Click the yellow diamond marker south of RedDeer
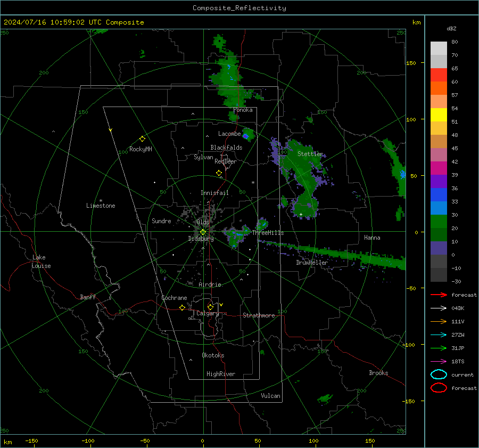The width and height of the screenshot is (479, 448). click(x=219, y=173)
